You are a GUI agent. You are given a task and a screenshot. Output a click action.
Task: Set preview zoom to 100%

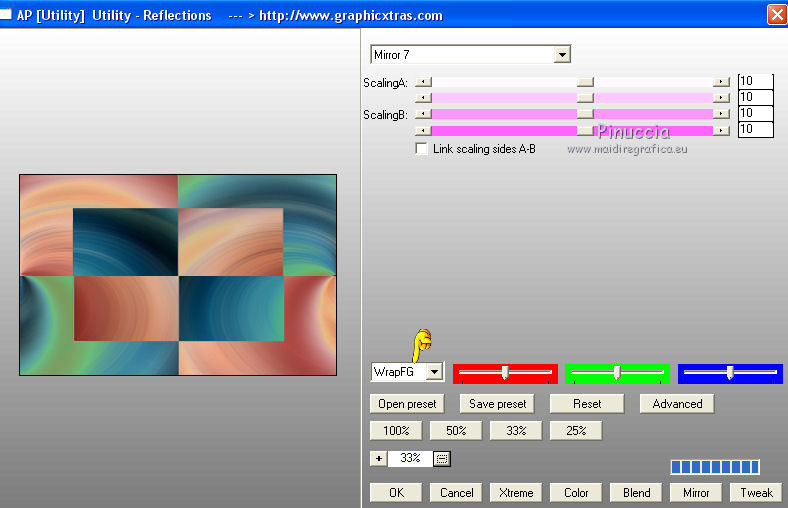pyautogui.click(x=396, y=431)
